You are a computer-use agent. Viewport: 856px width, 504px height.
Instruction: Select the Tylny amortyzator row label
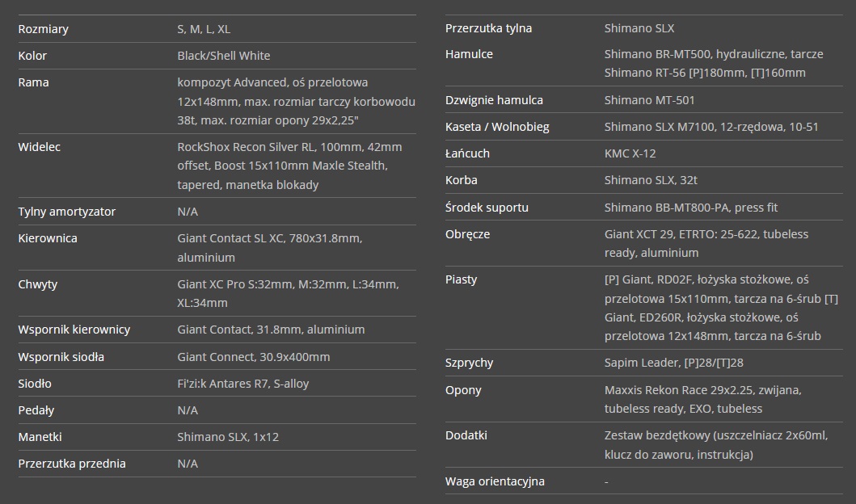click(66, 212)
